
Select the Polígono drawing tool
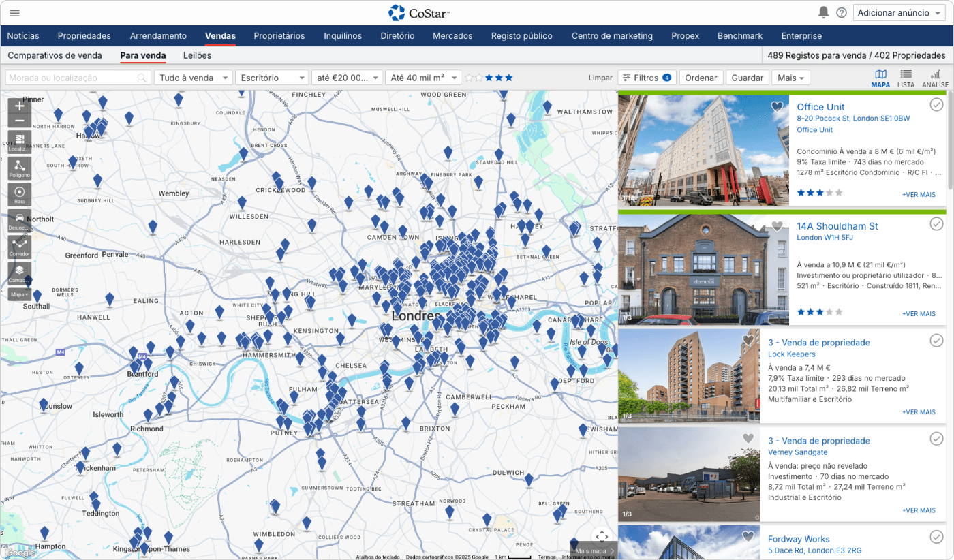click(19, 168)
